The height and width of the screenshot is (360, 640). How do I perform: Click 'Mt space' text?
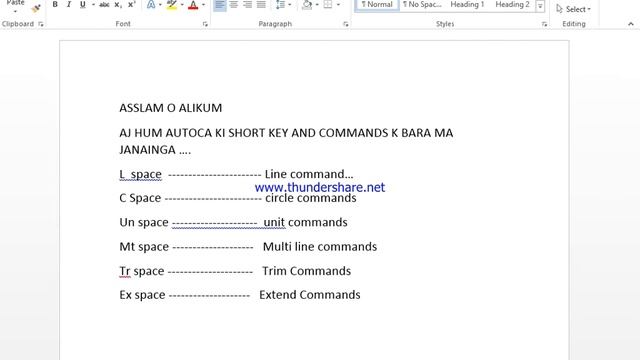(144, 247)
